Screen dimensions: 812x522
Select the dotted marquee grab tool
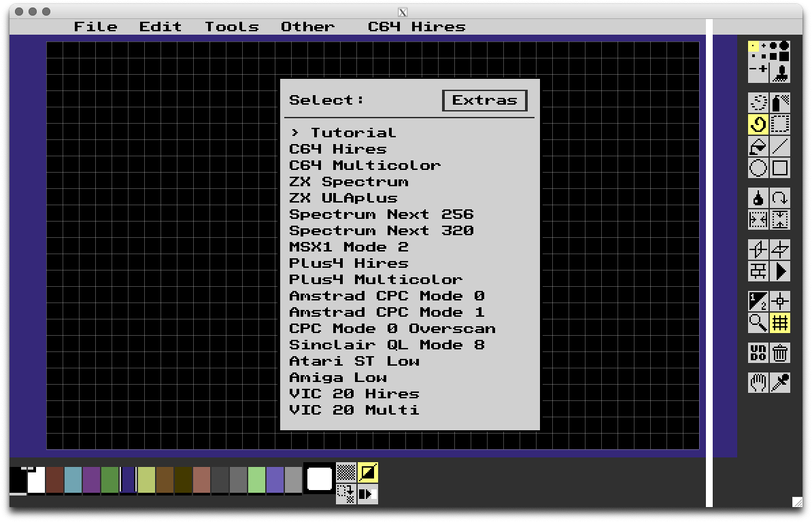click(780, 124)
